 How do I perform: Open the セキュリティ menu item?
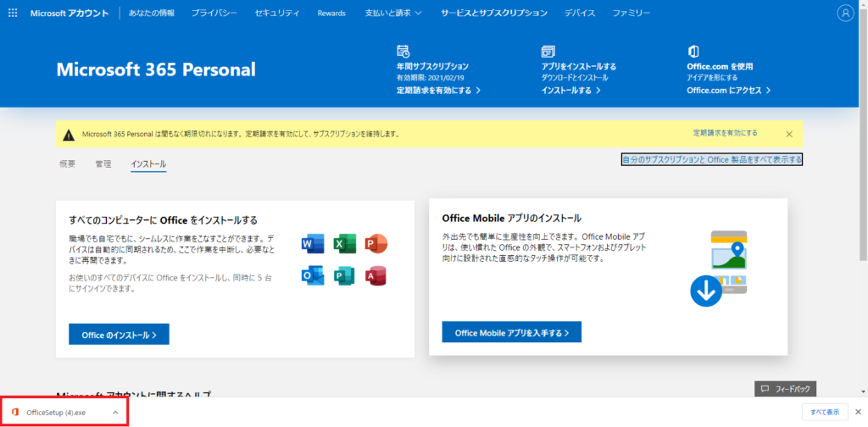(278, 13)
